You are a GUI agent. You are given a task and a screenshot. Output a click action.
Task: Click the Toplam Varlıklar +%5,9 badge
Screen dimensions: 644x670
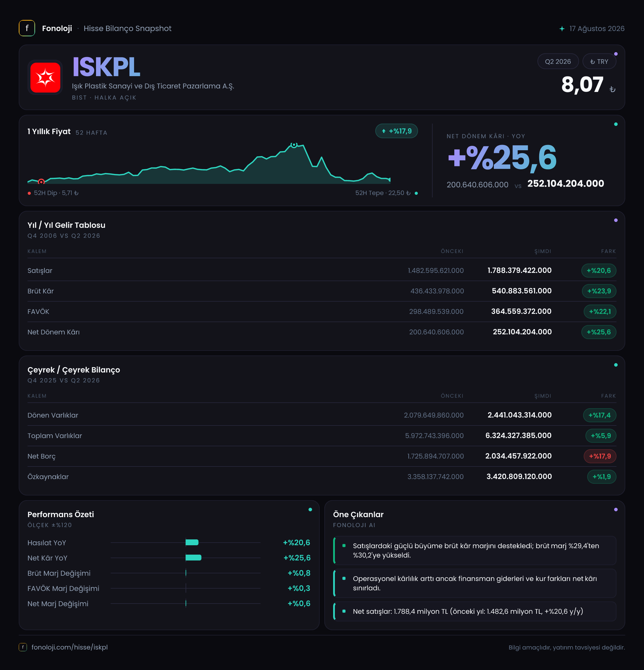pos(601,436)
